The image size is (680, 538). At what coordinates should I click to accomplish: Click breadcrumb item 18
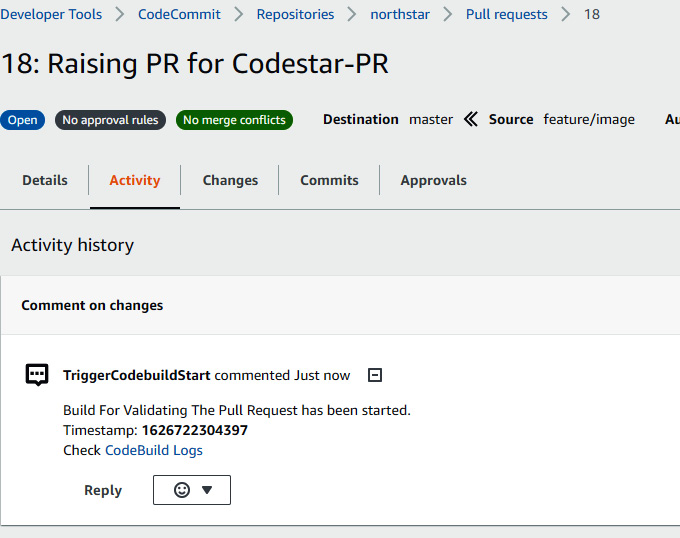(592, 14)
